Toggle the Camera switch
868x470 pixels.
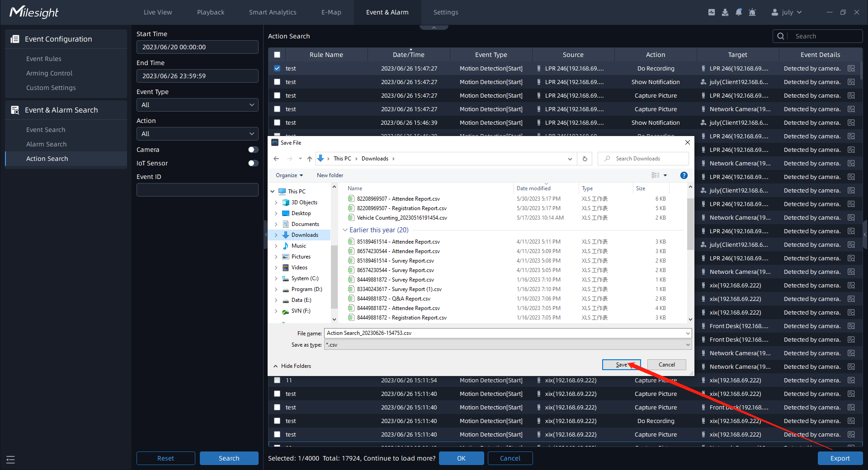253,150
